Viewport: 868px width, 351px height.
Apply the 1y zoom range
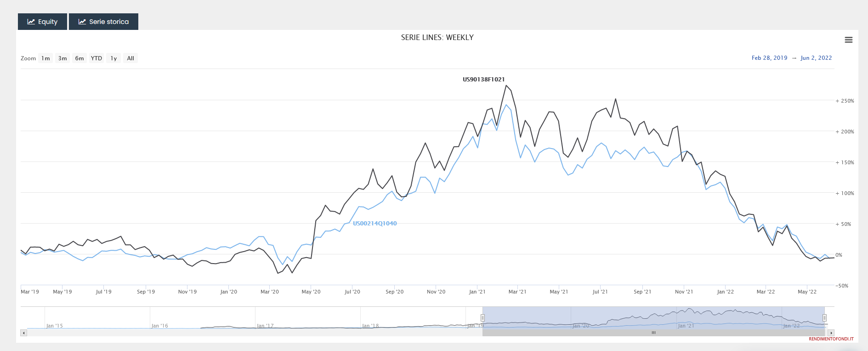tap(113, 58)
